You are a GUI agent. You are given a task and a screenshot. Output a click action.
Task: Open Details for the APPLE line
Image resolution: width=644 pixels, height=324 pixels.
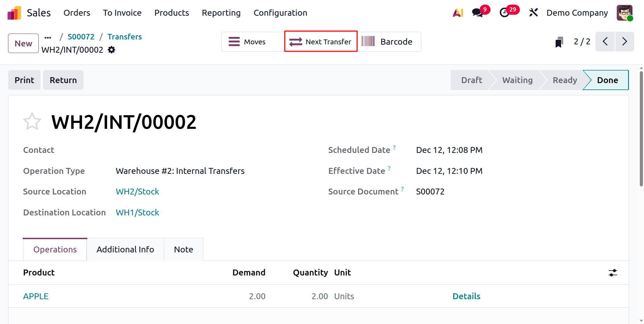(x=466, y=296)
